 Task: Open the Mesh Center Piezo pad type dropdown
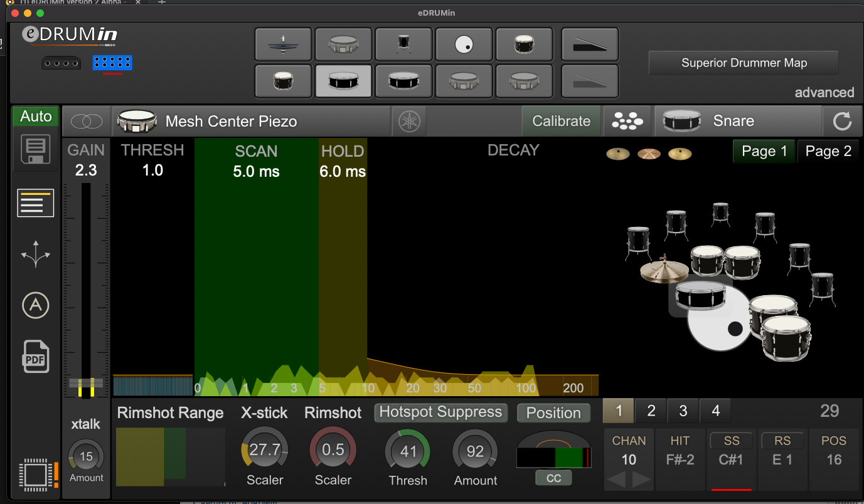(251, 121)
